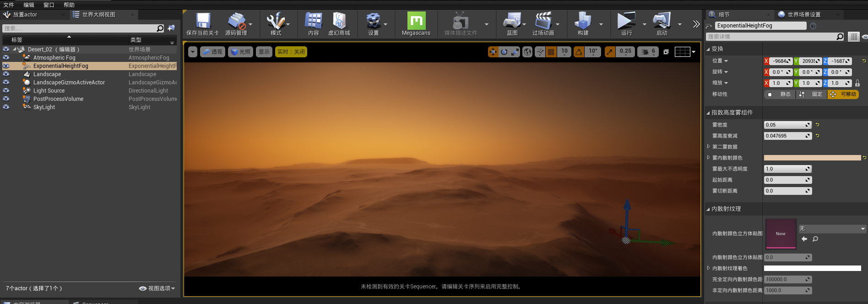Expand 雾内散射颜色 fog inscattering color row
This screenshot has height=304, width=868.
pos(708,158)
